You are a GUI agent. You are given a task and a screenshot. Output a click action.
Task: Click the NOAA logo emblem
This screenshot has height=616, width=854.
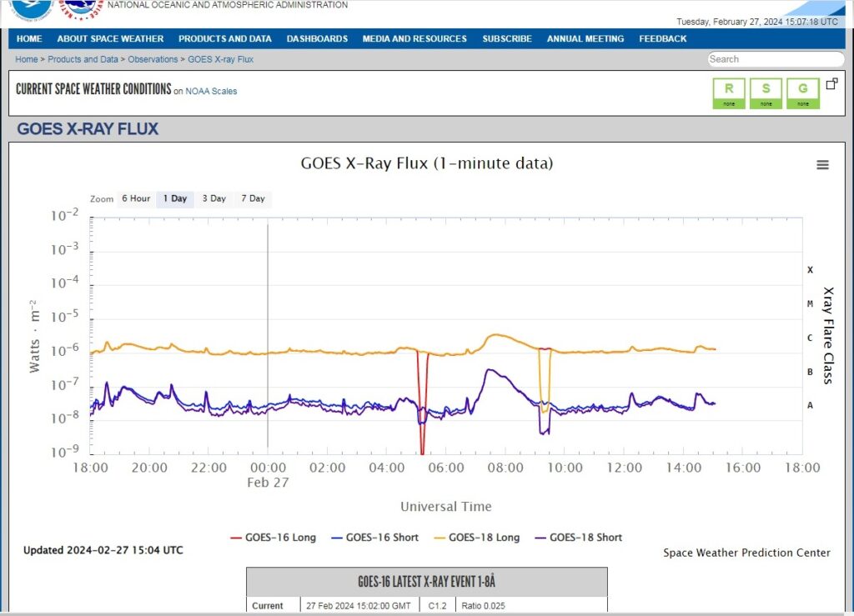coord(31,10)
